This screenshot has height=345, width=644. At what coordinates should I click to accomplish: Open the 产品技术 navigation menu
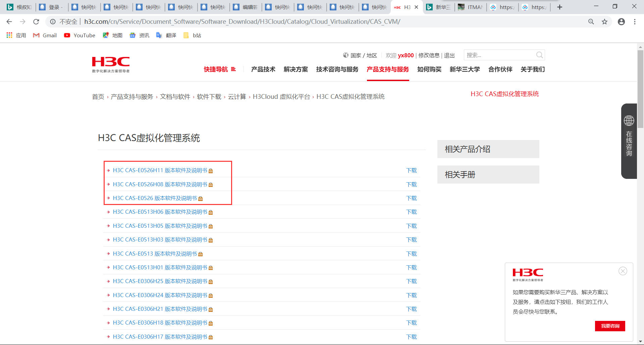click(263, 69)
